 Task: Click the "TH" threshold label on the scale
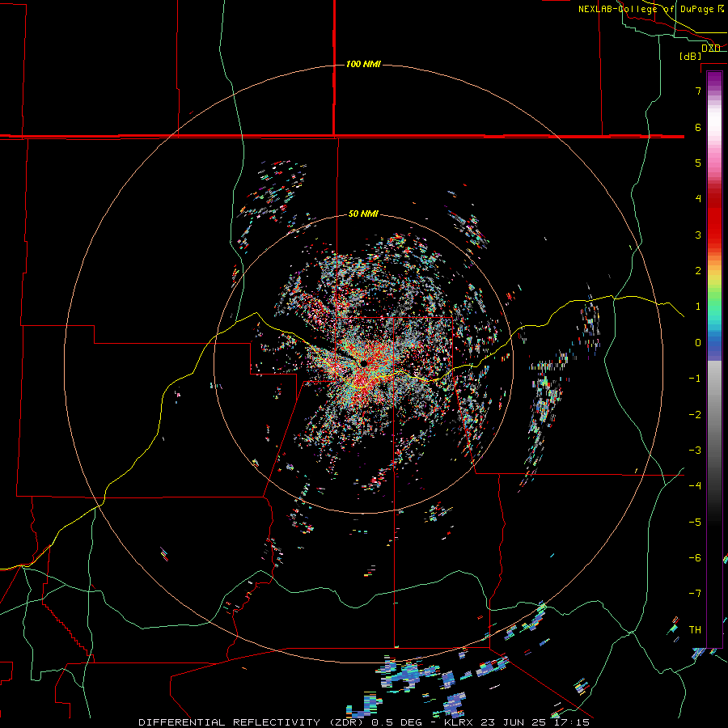tap(695, 630)
